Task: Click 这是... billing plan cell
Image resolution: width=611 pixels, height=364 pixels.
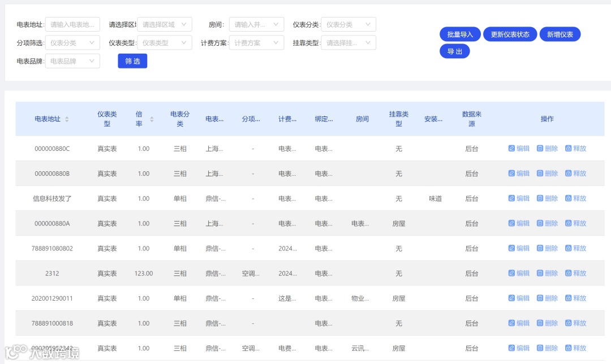Action: (x=287, y=298)
